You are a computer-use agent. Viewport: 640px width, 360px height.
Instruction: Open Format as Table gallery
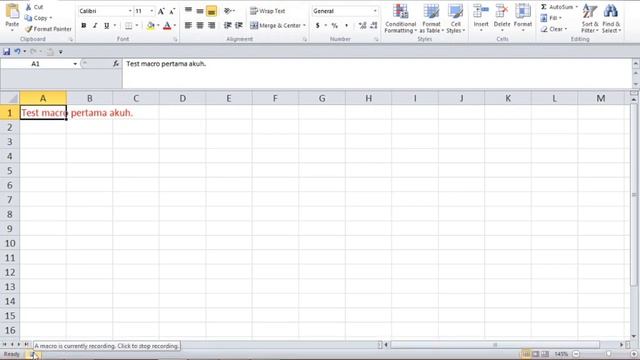(431, 18)
